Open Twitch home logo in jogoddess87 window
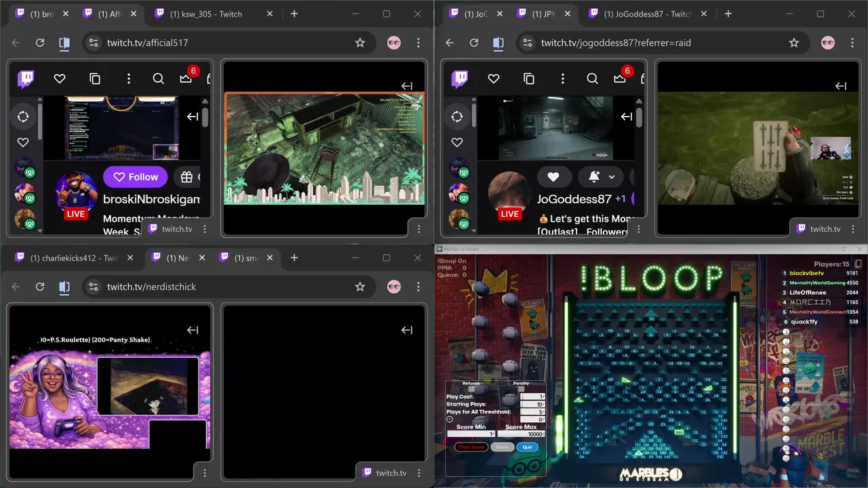Viewport: 868px width, 488px height. [x=460, y=79]
